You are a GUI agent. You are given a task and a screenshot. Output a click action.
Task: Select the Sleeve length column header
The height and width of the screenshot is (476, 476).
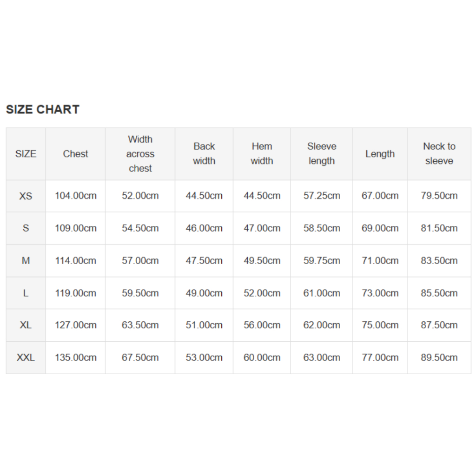[322, 154]
